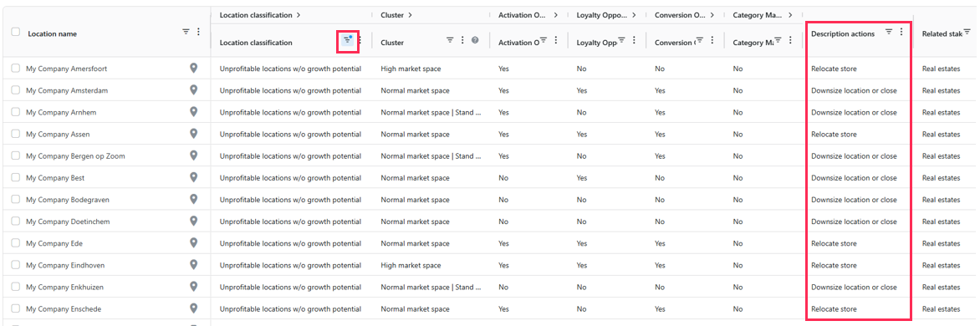The height and width of the screenshot is (326, 980).
Task: Click the Cluster column help question-mark icon
Action: point(475,41)
